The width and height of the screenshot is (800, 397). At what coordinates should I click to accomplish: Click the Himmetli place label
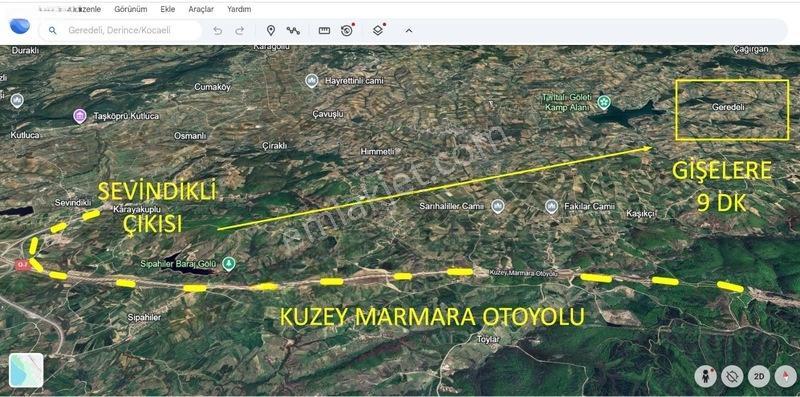point(378,152)
